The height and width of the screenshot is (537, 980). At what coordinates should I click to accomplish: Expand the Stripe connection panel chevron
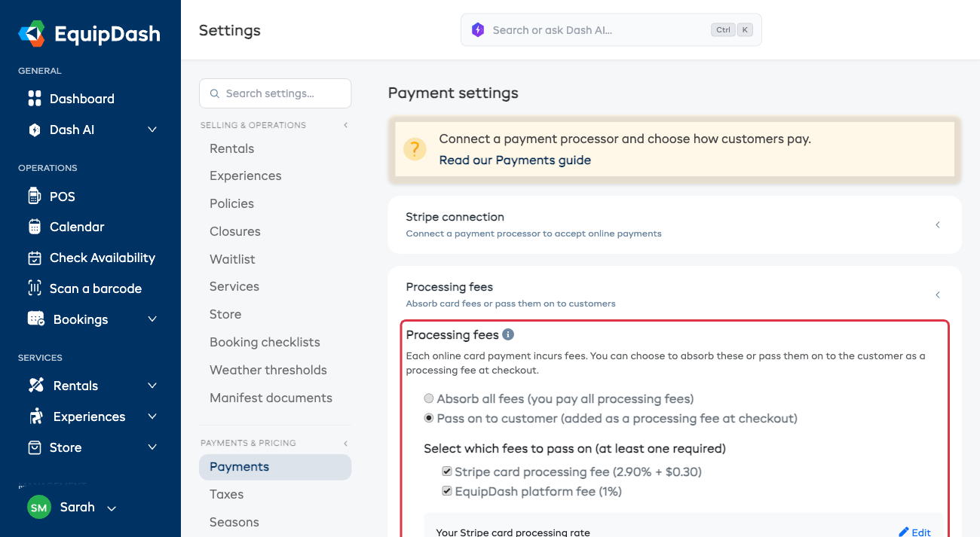pyautogui.click(x=938, y=224)
